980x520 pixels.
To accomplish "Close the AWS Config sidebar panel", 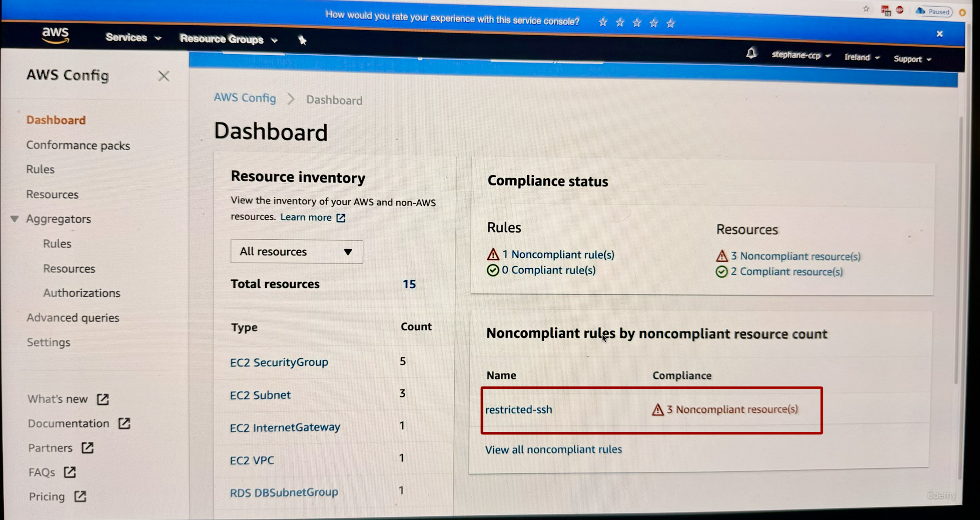I will coord(164,76).
